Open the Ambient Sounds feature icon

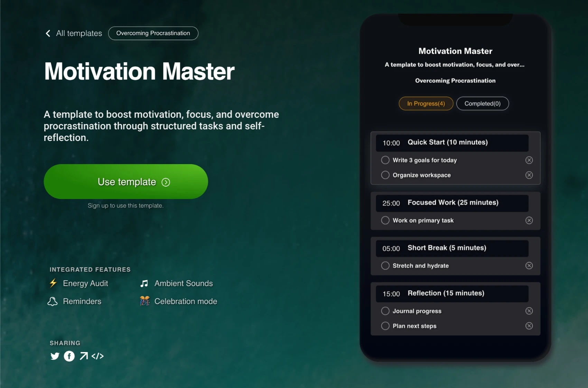(144, 283)
